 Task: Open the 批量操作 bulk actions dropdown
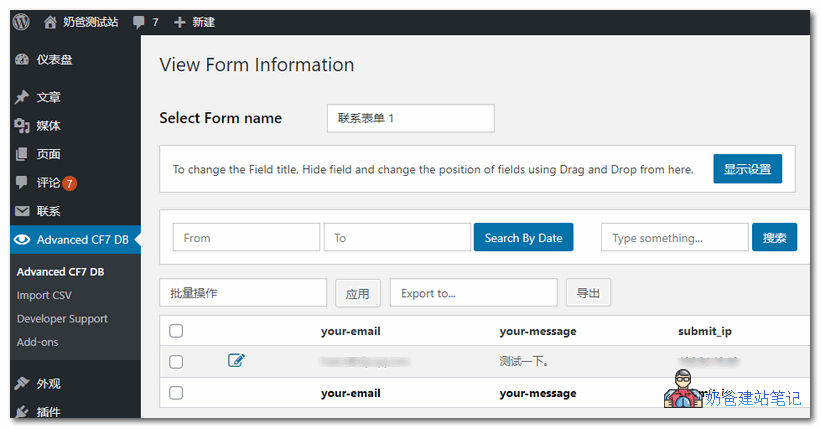pyautogui.click(x=243, y=293)
